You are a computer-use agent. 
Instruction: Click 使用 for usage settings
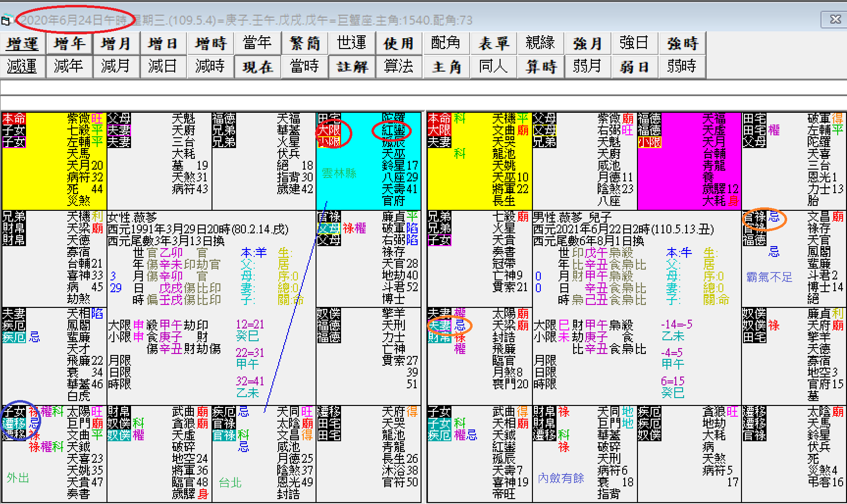coord(399,43)
